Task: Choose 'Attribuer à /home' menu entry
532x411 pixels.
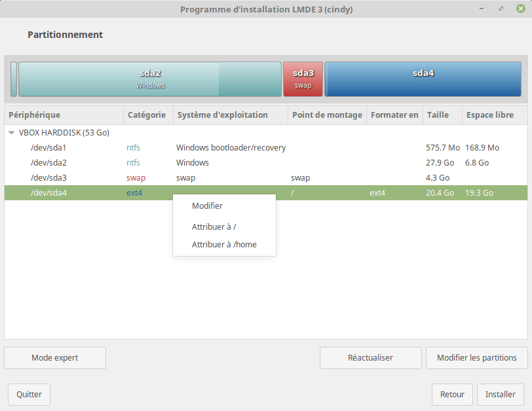Action: pos(224,245)
